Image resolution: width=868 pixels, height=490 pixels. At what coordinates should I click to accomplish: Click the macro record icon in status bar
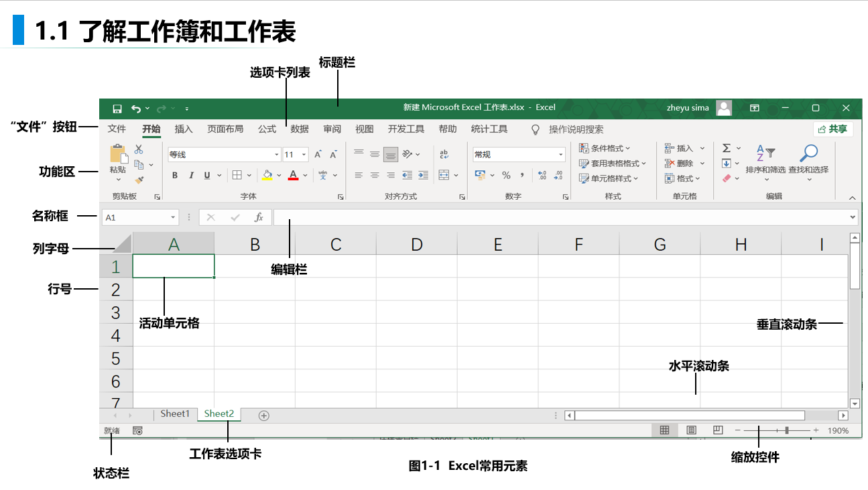click(137, 431)
